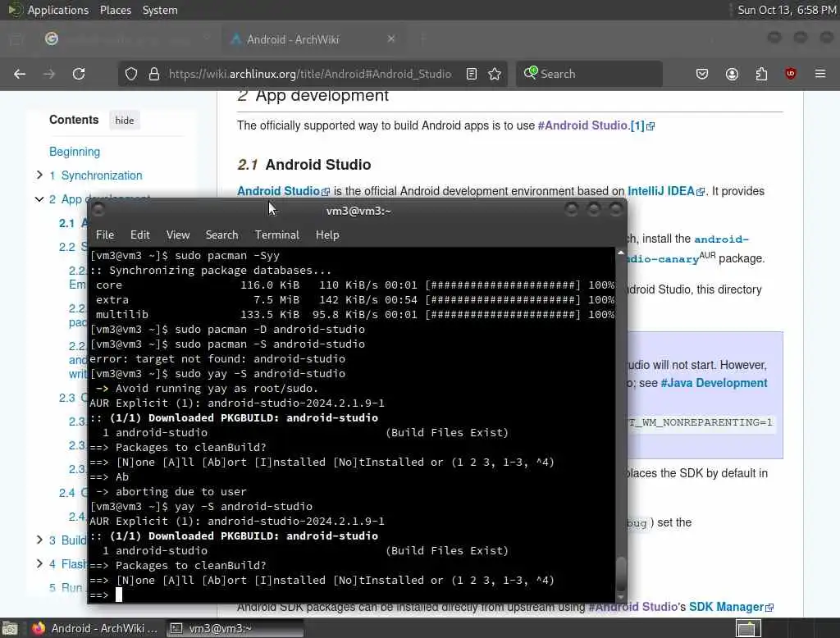The height and width of the screenshot is (638, 840).
Task: Open the Pocket save icon
Action: point(702,74)
